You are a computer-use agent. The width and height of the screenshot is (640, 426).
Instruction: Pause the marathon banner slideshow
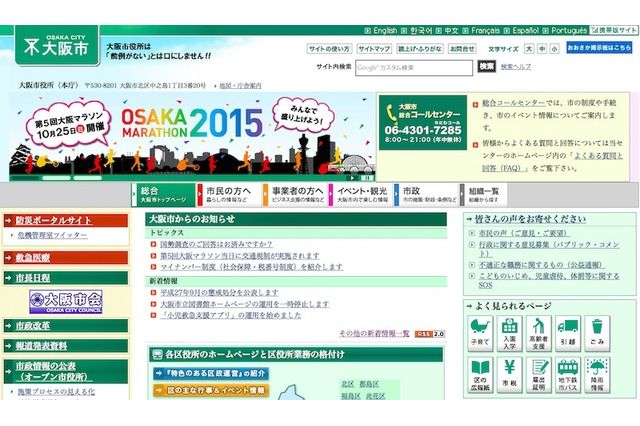tap(367, 178)
